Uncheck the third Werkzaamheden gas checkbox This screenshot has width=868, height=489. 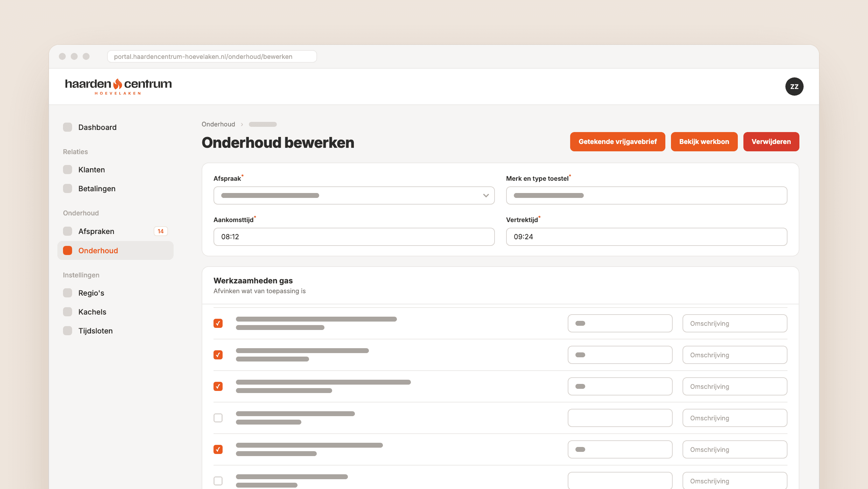point(218,386)
